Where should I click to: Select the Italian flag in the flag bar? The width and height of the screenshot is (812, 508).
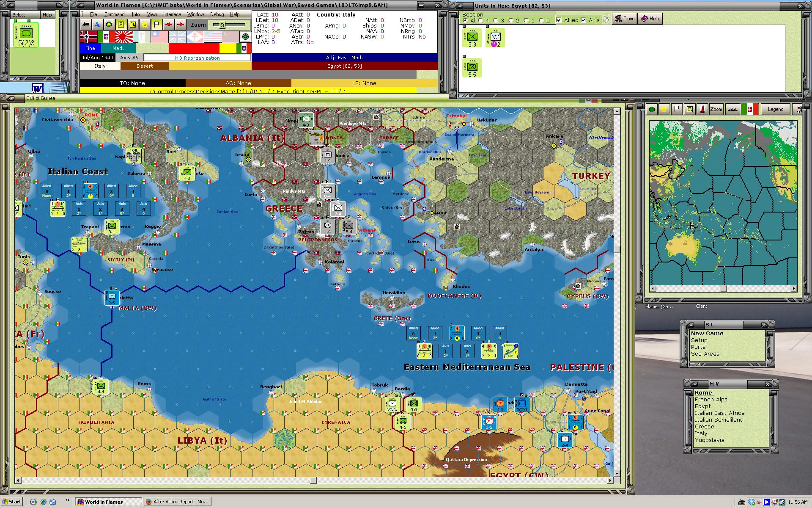tap(106, 37)
